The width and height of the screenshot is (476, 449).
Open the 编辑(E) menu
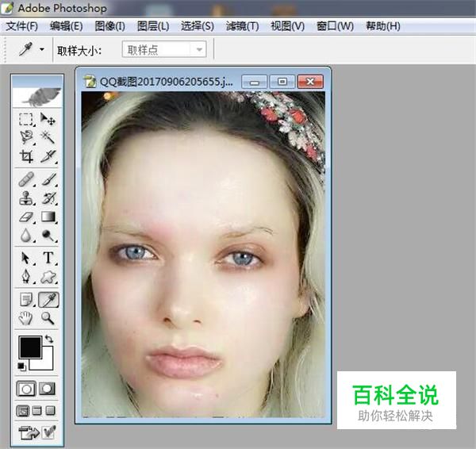pyautogui.click(x=66, y=26)
